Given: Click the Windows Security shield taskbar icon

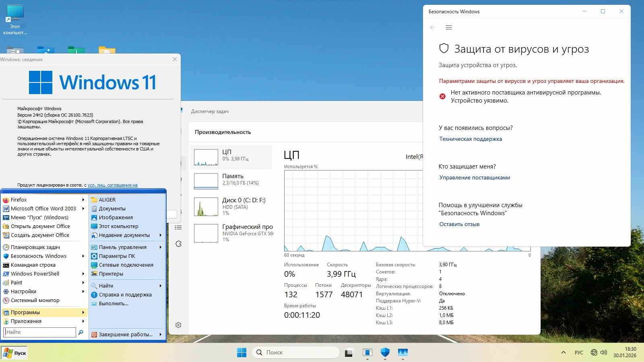Looking at the screenshot, I should coord(385,352).
